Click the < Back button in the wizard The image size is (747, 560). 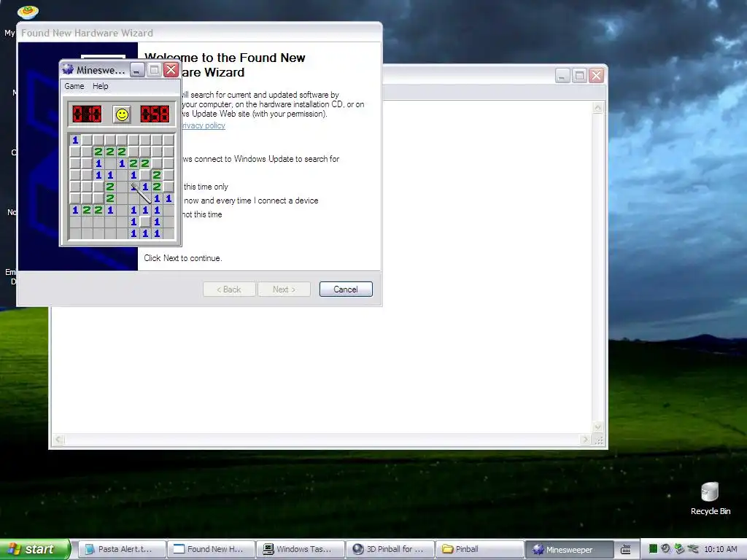(x=229, y=289)
